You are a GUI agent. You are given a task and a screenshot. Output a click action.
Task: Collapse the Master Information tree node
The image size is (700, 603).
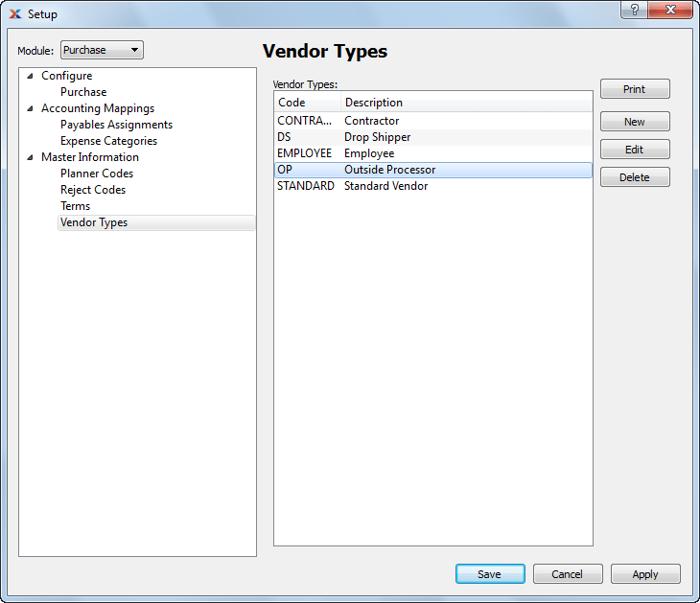pyautogui.click(x=30, y=157)
